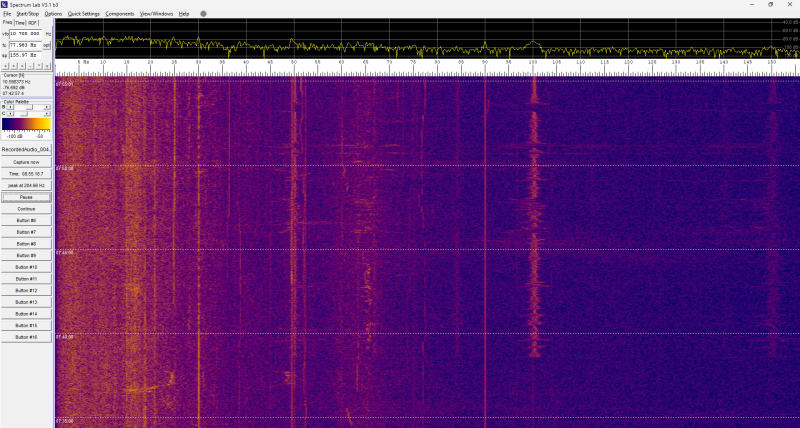Screen dimensions: 800x428
Task: Minimize the Spectrum Lab window
Action: (752, 4)
